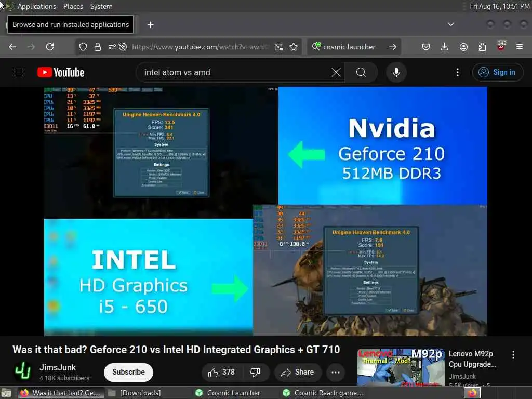Subscribe to JimsJunk channel
532x399 pixels.
click(x=128, y=372)
